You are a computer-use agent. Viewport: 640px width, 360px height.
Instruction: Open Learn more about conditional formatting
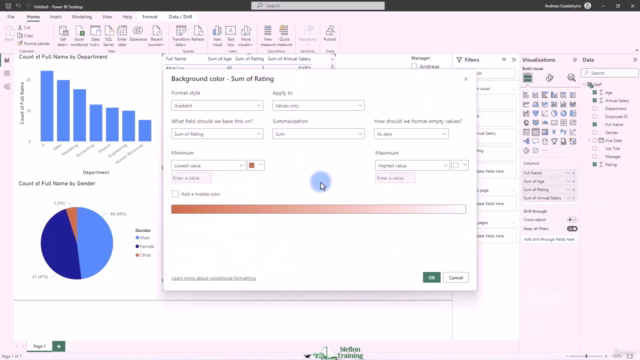click(213, 278)
